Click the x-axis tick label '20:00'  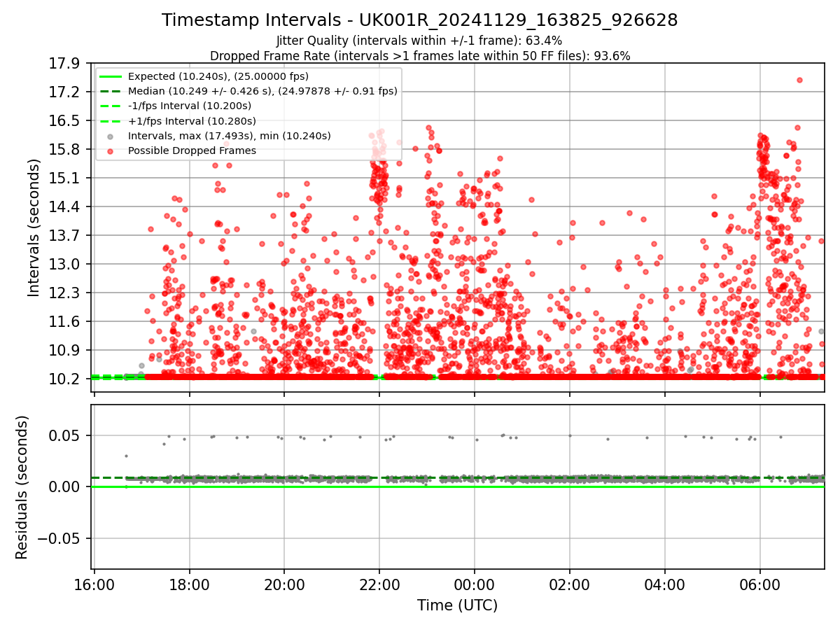[284, 584]
